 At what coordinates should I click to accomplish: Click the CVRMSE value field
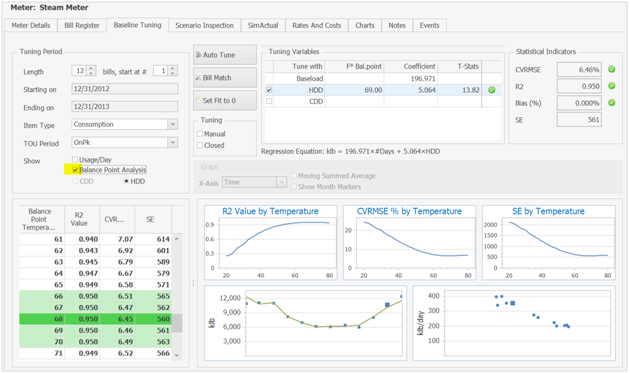[579, 70]
